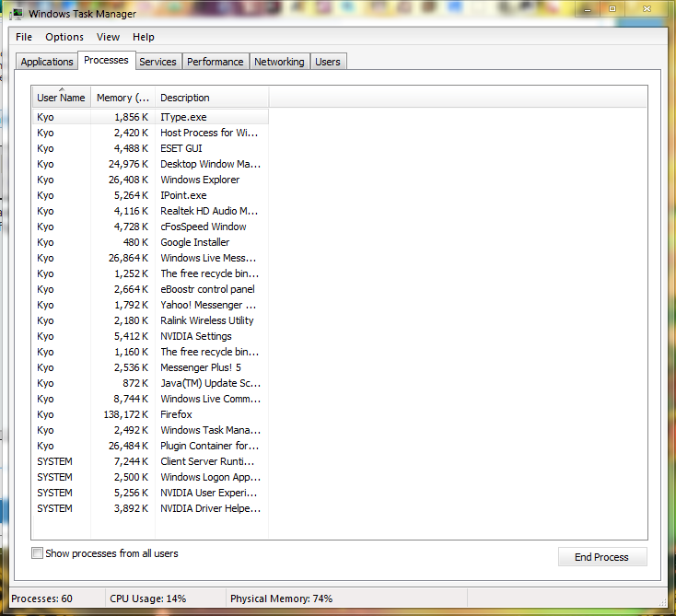Click the 26,408 K memory value

point(128,180)
